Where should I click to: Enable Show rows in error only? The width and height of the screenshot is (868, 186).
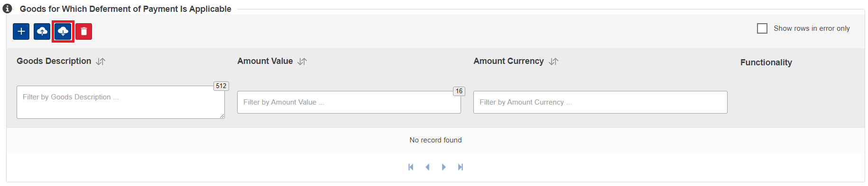(762, 28)
